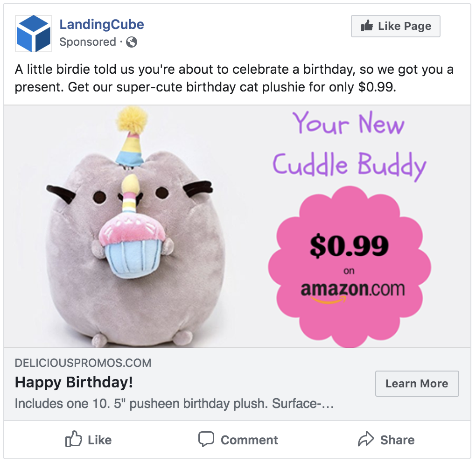Click the Your New Cuddle Buddy text
Viewport: 476px width, 463px height.
[x=349, y=145]
